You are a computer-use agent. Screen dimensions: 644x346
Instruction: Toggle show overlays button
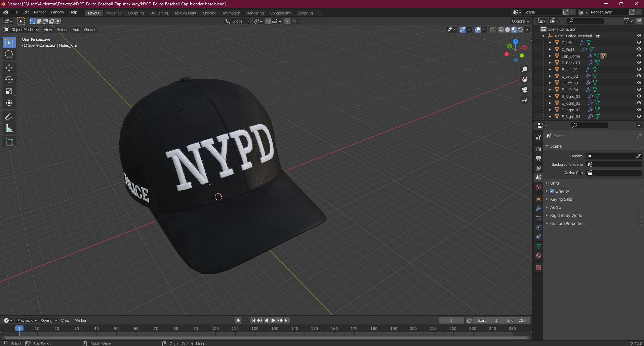[478, 30]
